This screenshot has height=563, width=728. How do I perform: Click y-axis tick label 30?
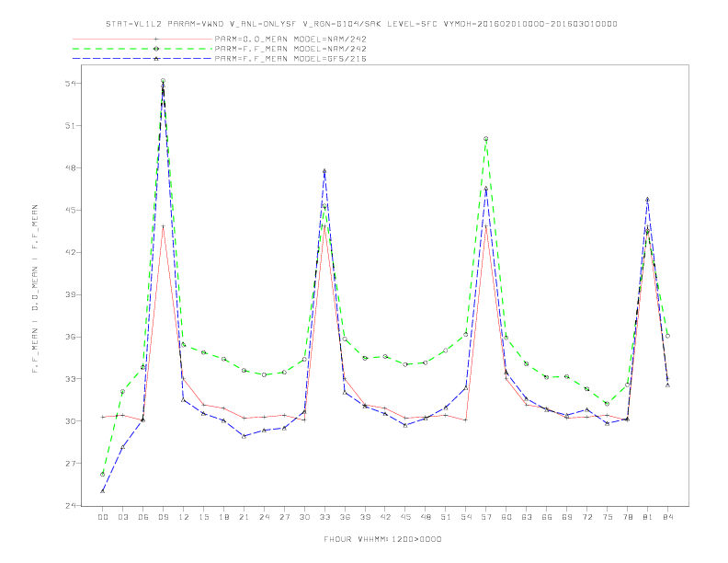[71, 420]
